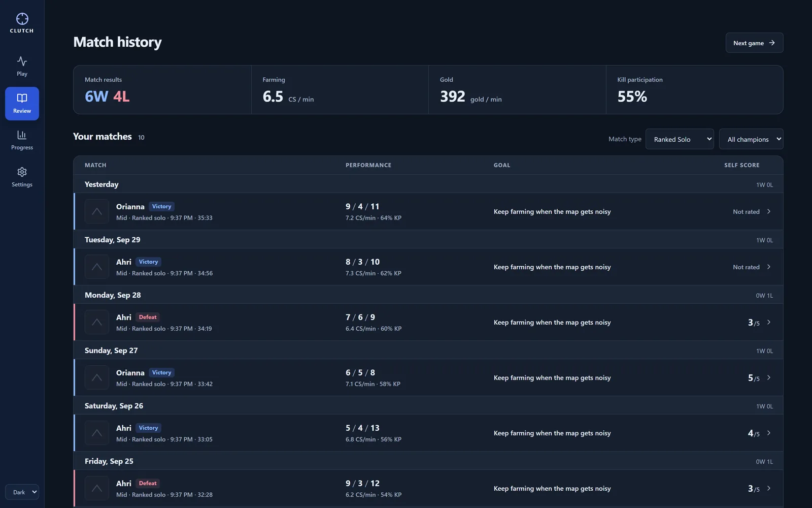Click the Performance column header
812x508 pixels.
tap(368, 165)
